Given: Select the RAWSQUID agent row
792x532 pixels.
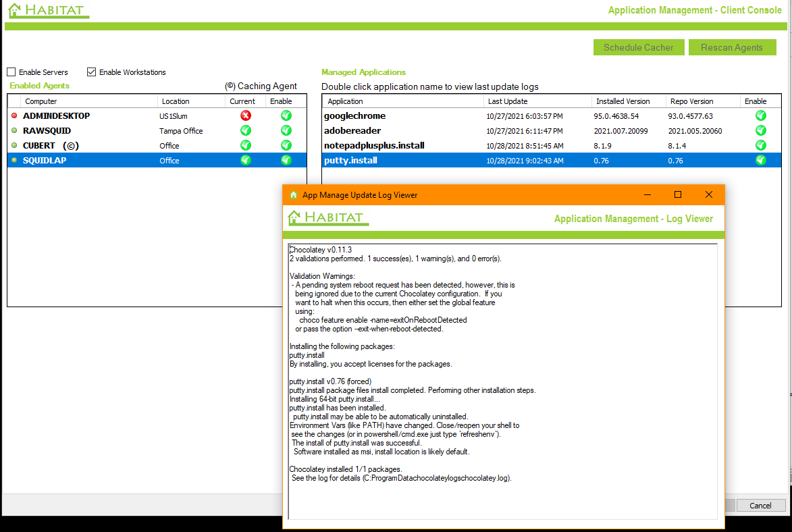Looking at the screenshot, I should pos(47,131).
